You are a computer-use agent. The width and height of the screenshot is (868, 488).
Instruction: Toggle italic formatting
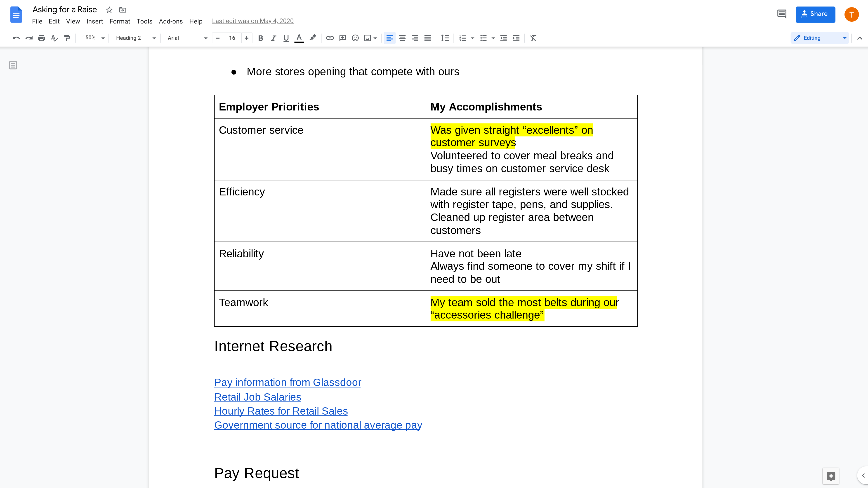pyautogui.click(x=273, y=38)
